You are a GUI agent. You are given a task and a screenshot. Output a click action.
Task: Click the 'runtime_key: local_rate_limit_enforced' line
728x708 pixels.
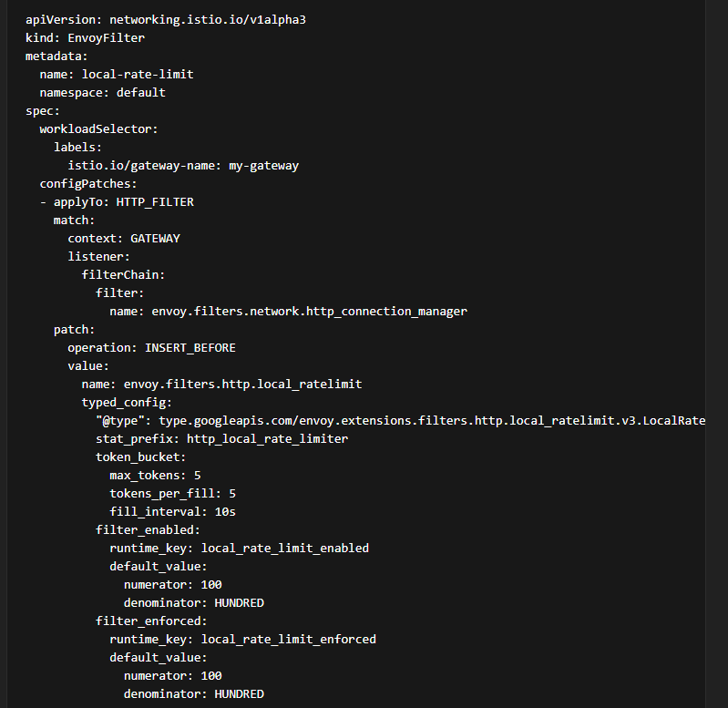(242, 639)
